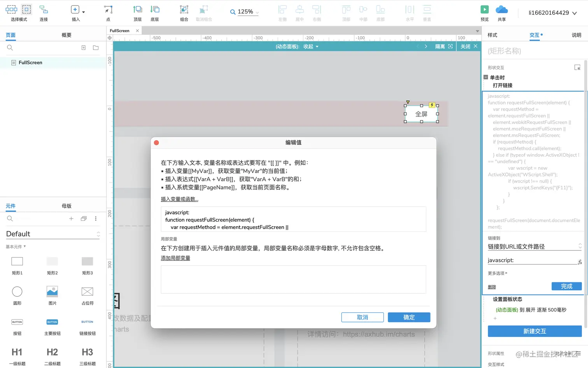Image resolution: width=588 pixels, height=368 pixels.
Task: Open the dynamic panel state 收起 dropdown
Action: [x=311, y=46]
